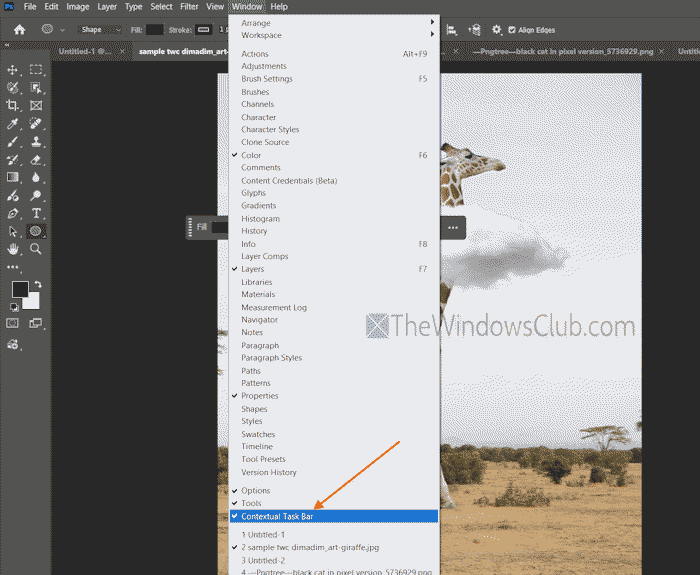Select the History Brush tool
Screen dimensions: 700x575
coord(12,160)
